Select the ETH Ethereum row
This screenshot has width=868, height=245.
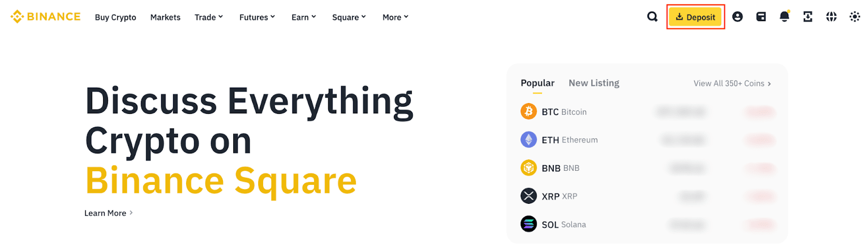pos(570,140)
